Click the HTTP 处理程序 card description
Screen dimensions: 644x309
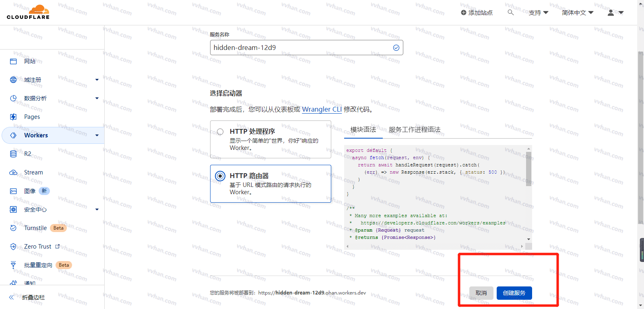(x=274, y=144)
